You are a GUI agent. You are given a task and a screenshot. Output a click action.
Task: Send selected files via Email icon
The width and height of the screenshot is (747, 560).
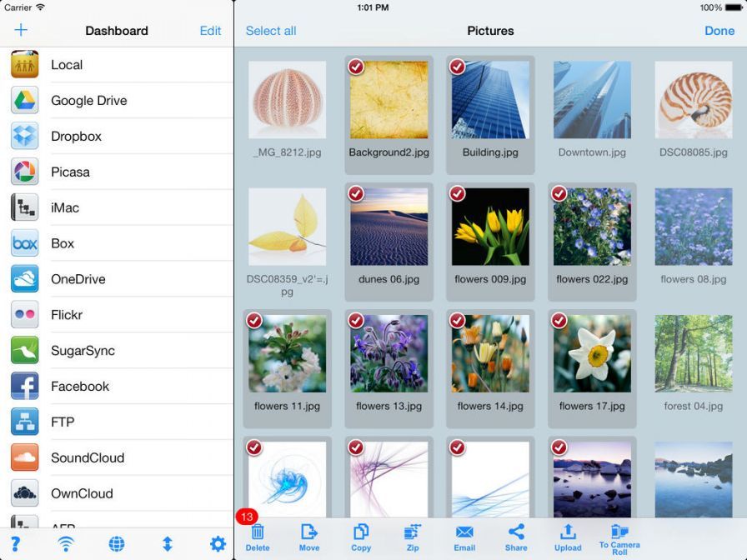464,532
